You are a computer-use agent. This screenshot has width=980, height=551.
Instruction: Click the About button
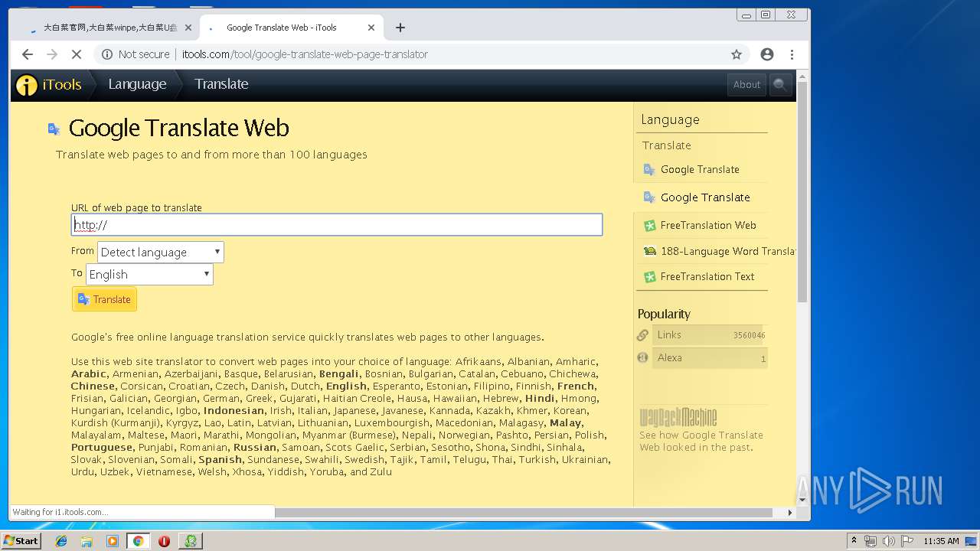point(746,85)
